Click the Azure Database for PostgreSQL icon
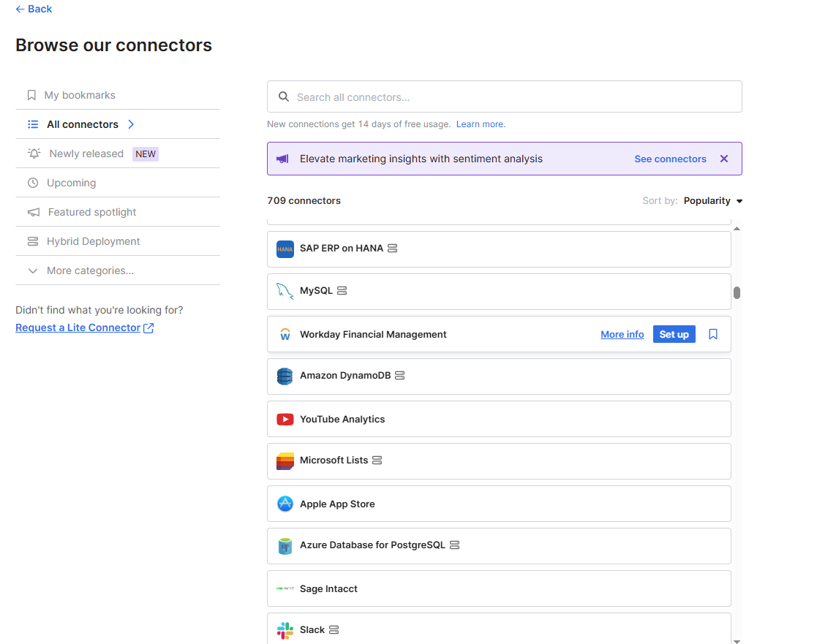This screenshot has height=644, width=817. coord(285,545)
